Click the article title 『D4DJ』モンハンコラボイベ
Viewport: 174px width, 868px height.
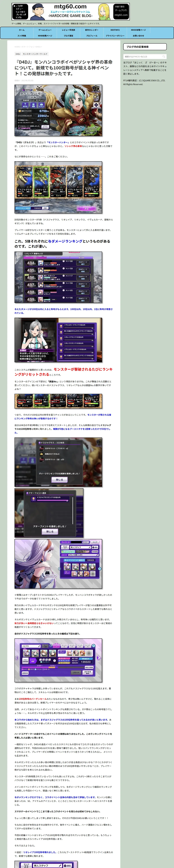pos(64,68)
